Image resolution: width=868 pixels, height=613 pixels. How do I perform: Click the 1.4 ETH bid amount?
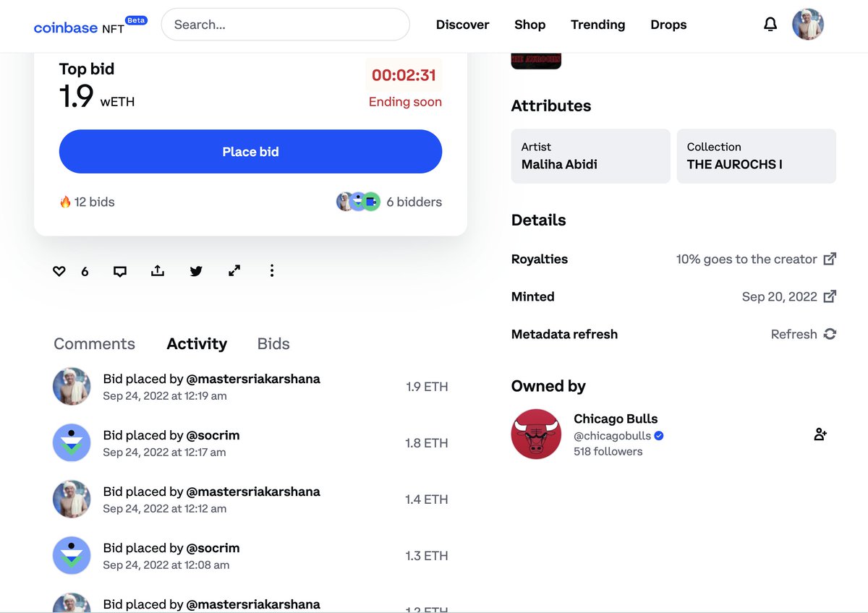(427, 500)
